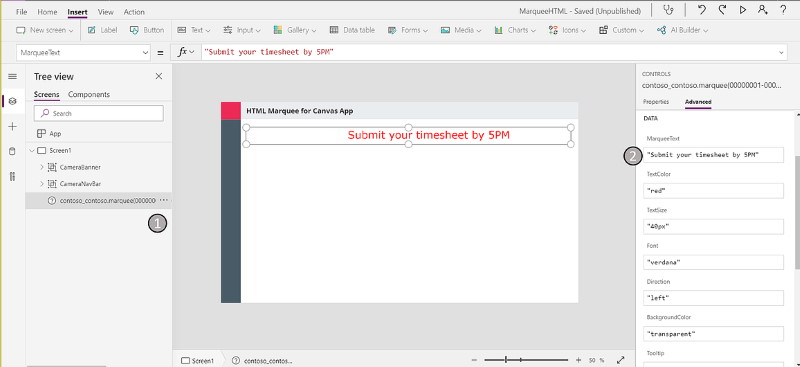Click the App checker stethoscope icon
This screenshot has width=800, height=367.
point(668,10)
